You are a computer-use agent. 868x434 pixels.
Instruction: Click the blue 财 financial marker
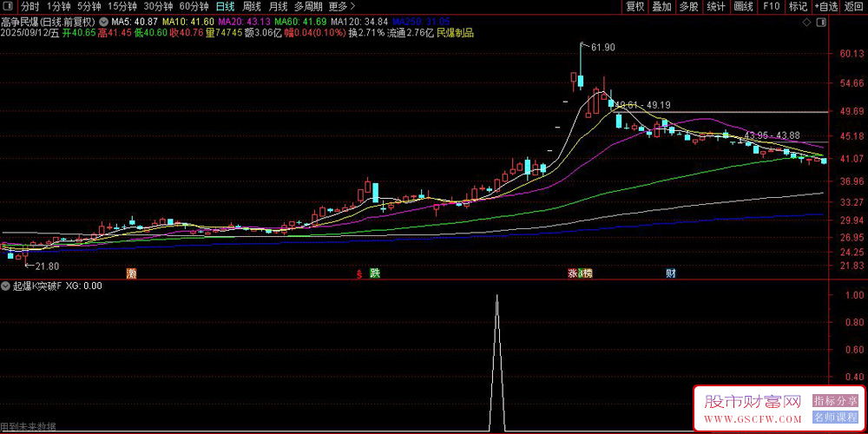tap(670, 273)
